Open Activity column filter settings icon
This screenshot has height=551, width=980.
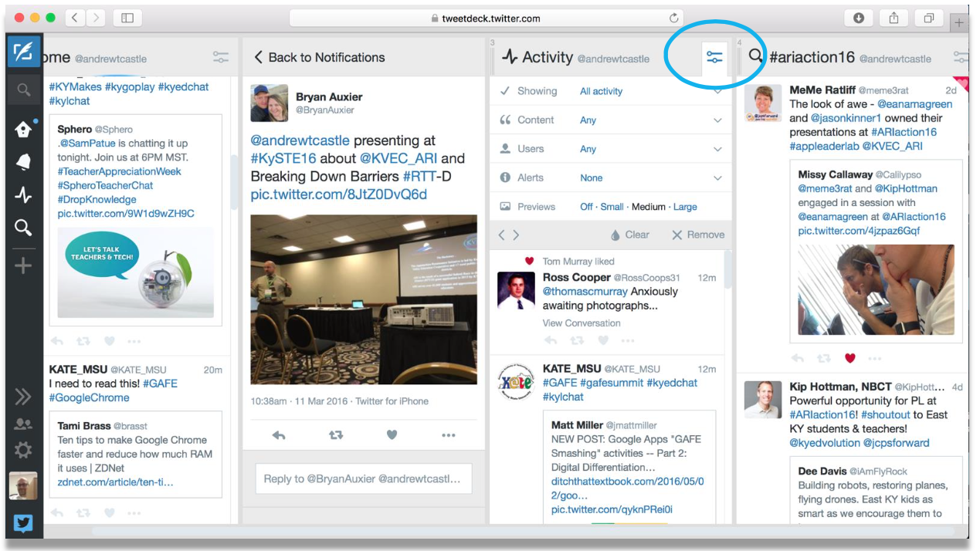click(714, 58)
